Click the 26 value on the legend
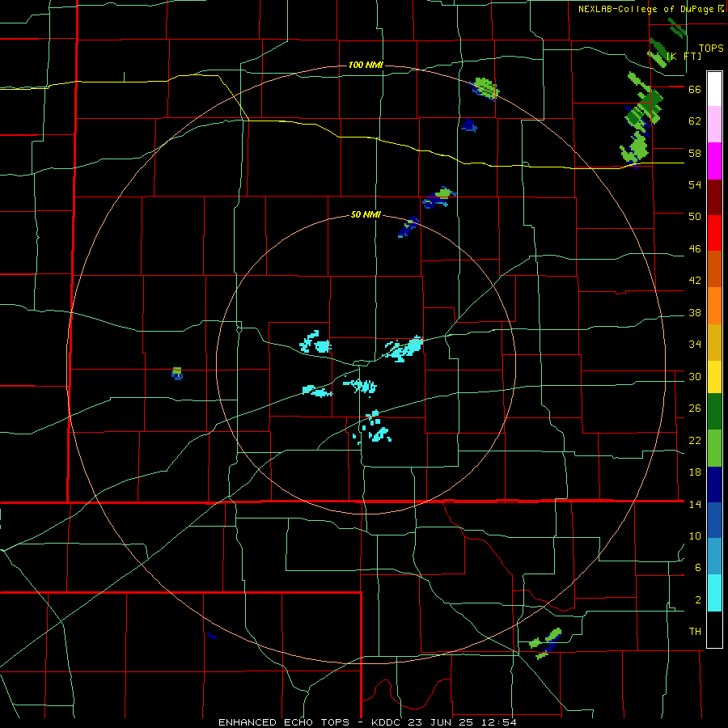This screenshot has width=728, height=728. pos(695,408)
